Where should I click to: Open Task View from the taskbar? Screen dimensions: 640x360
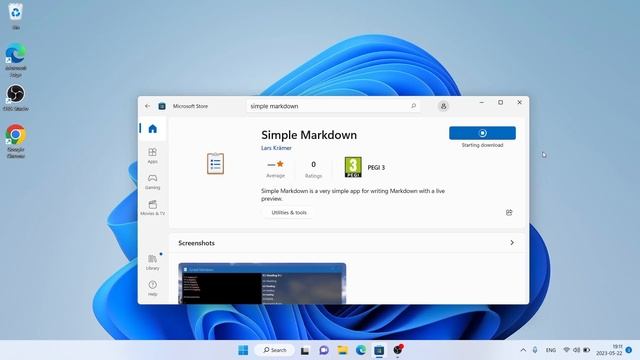point(304,350)
